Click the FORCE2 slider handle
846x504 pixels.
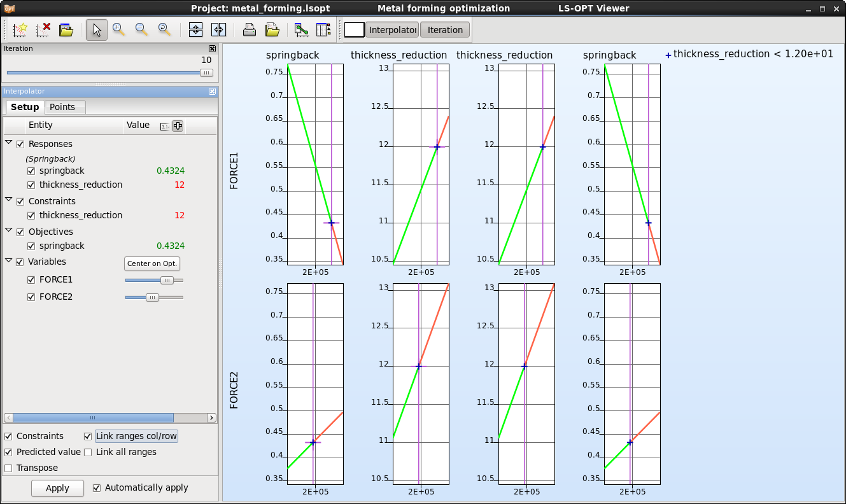click(x=152, y=297)
